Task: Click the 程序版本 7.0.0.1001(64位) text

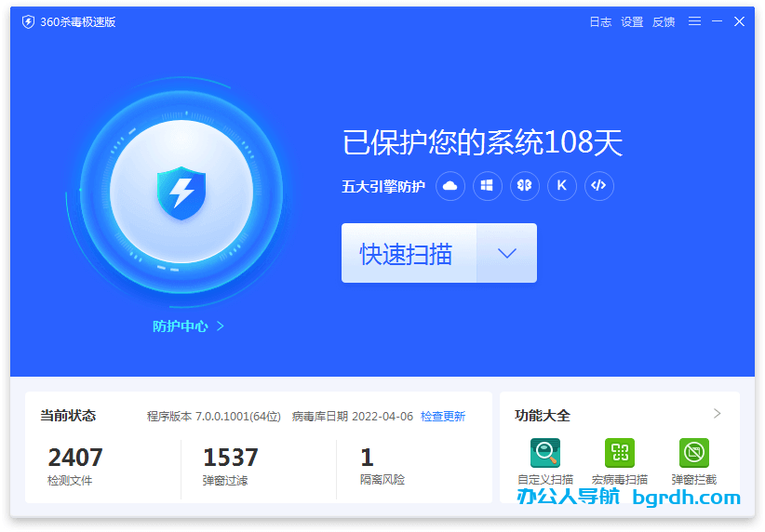Action: click(x=214, y=416)
